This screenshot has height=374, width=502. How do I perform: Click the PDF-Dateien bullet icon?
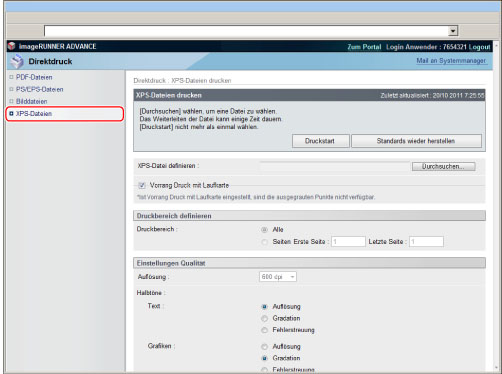click(11, 77)
